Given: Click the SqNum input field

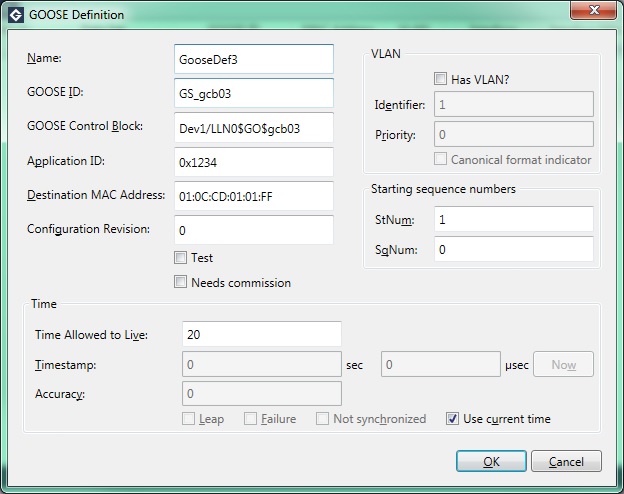Looking at the screenshot, I should point(514,249).
